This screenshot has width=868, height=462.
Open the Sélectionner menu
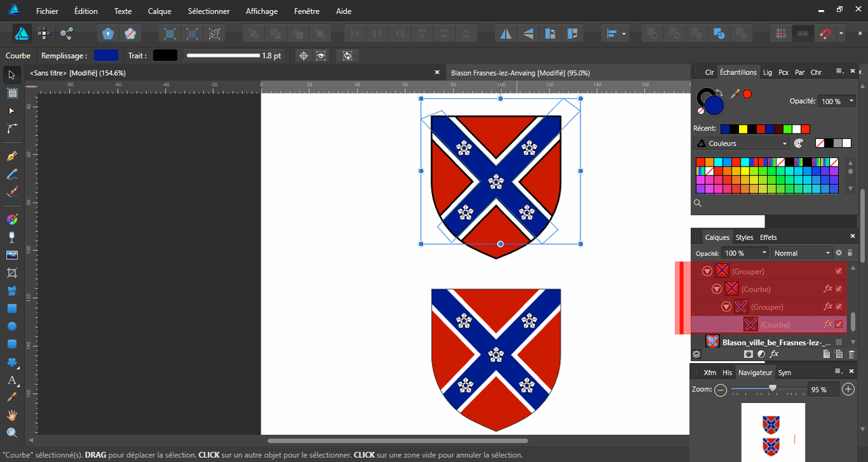tap(209, 12)
